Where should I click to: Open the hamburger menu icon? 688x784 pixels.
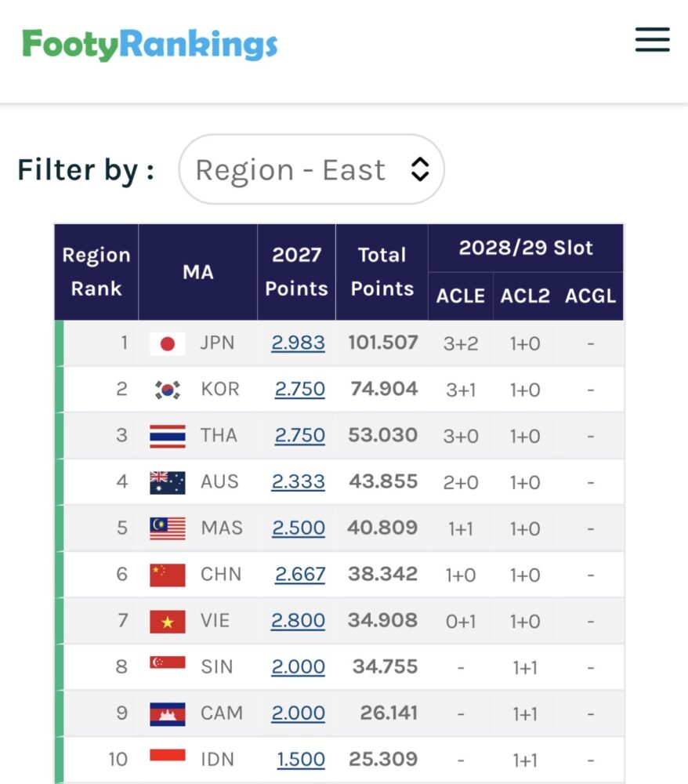pos(652,40)
